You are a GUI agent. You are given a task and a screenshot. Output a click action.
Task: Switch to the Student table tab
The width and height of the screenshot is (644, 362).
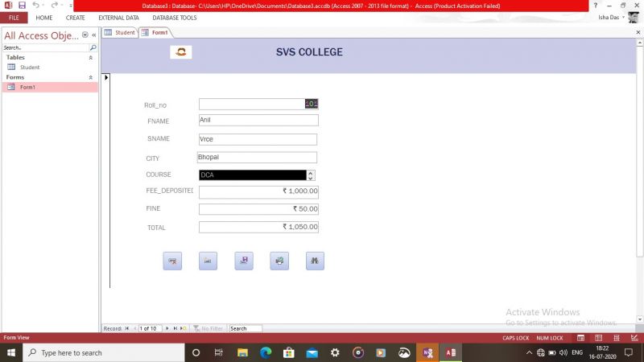pos(120,33)
